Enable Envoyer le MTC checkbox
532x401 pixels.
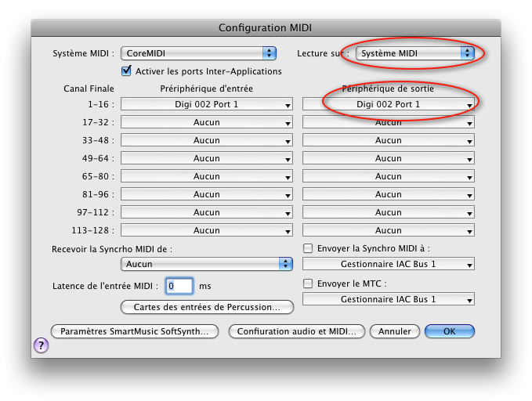[x=308, y=284]
